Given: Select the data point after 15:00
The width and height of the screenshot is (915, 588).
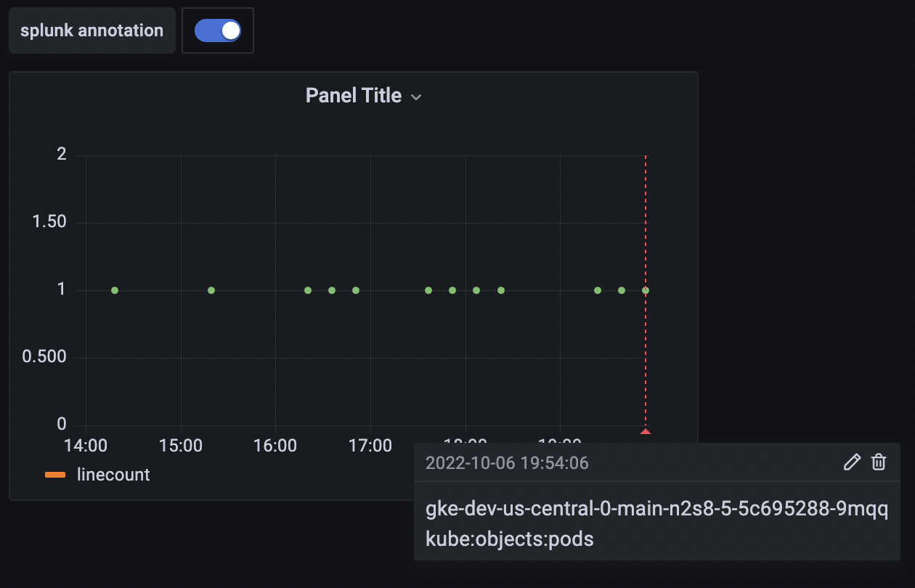Looking at the screenshot, I should pyautogui.click(x=211, y=290).
